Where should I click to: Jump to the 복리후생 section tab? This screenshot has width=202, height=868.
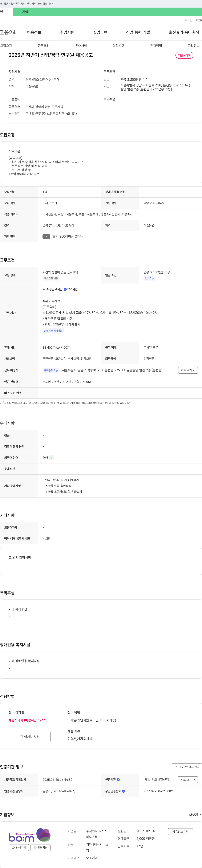click(118, 46)
